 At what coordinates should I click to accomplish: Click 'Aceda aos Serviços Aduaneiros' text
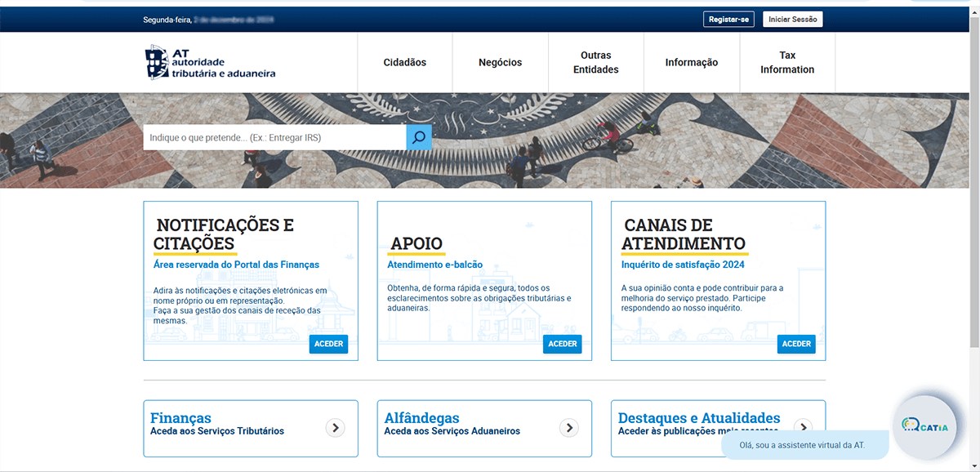(x=452, y=431)
